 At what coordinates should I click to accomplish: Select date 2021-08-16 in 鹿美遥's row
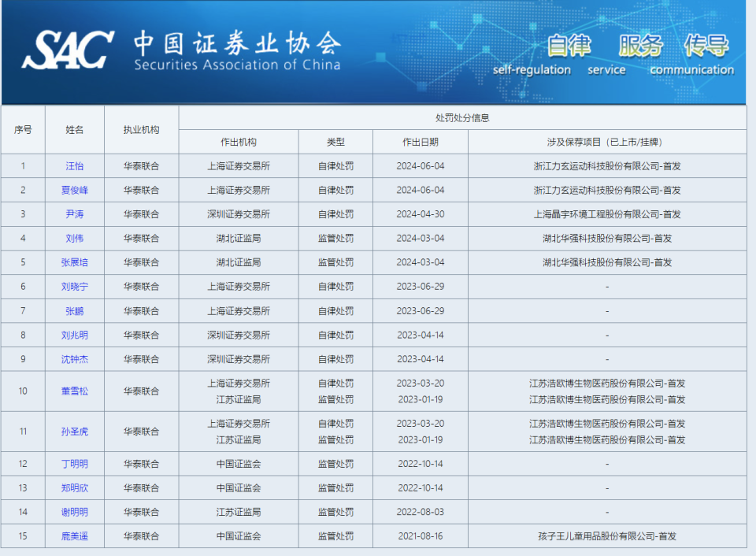[x=421, y=536]
